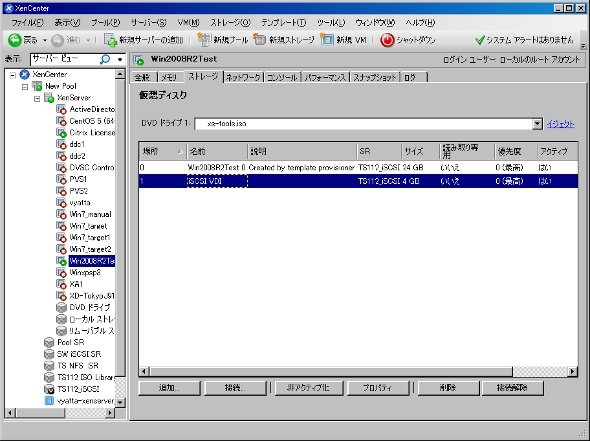Viewport: 590px width, 441px height.
Task: Click the search magnifier in view box
Action: (105, 59)
